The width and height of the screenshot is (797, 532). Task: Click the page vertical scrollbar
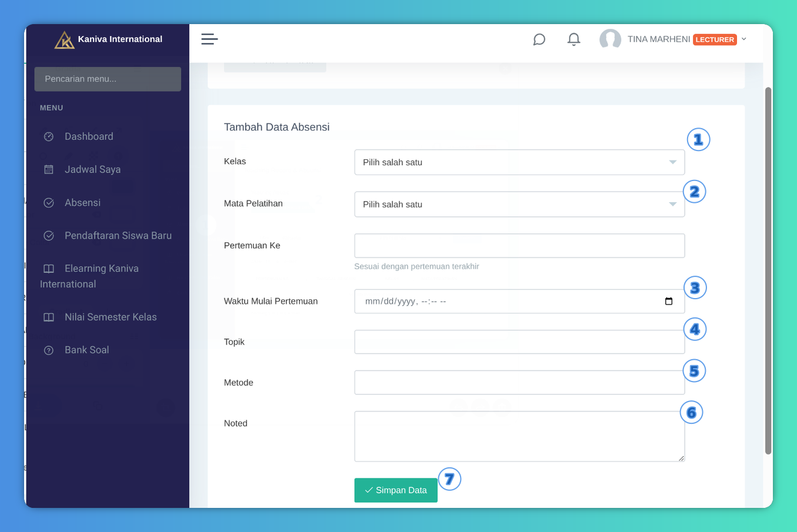pos(768,270)
